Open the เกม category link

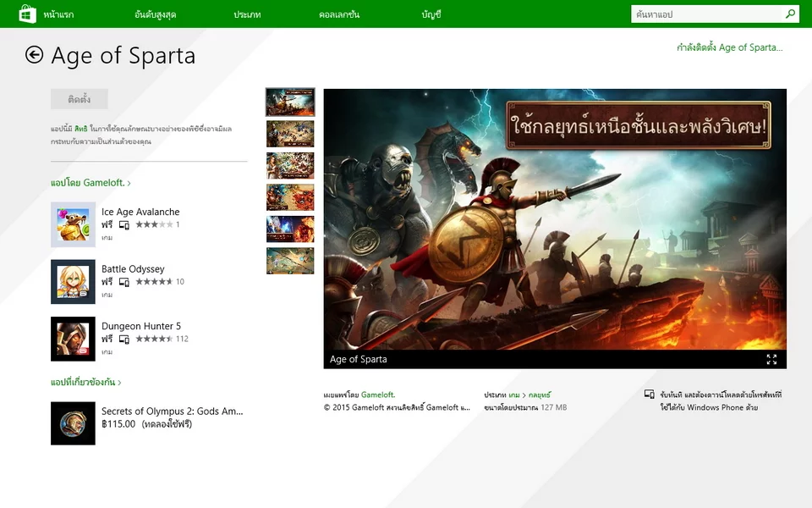(513, 395)
